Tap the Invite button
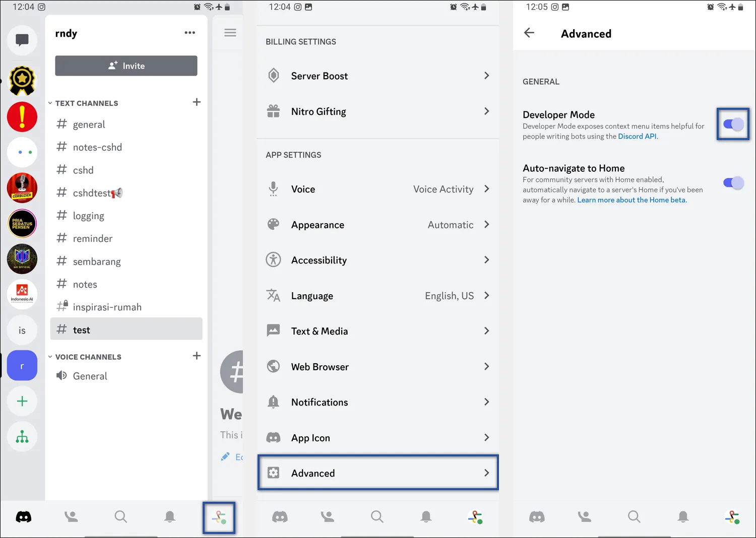The width and height of the screenshot is (756, 538). point(125,65)
